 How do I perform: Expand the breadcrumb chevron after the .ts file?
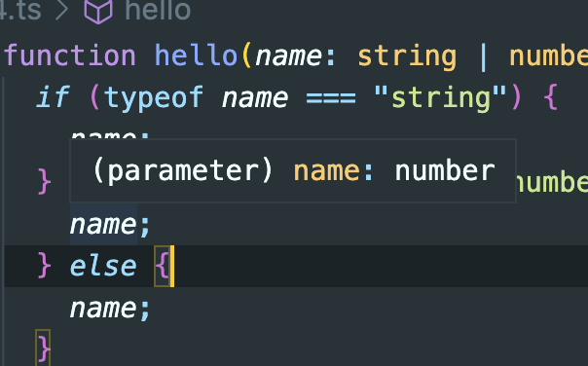tap(62, 11)
